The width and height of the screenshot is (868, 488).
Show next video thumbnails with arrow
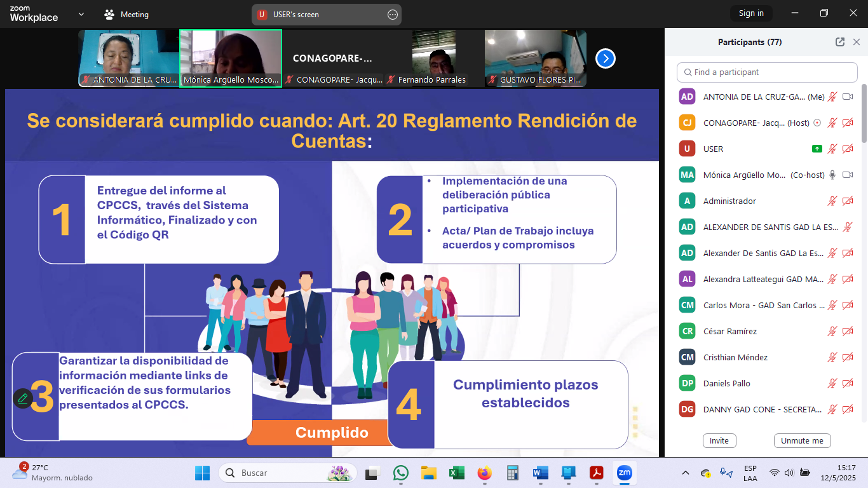point(605,58)
